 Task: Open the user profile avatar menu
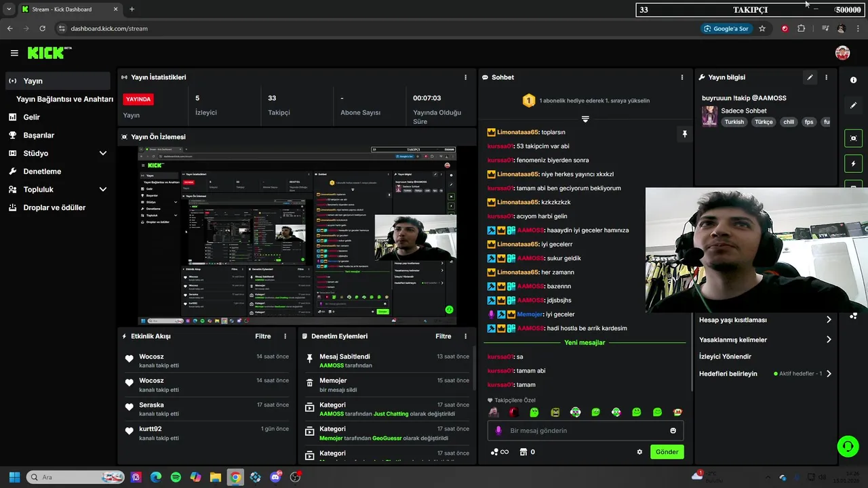click(842, 53)
